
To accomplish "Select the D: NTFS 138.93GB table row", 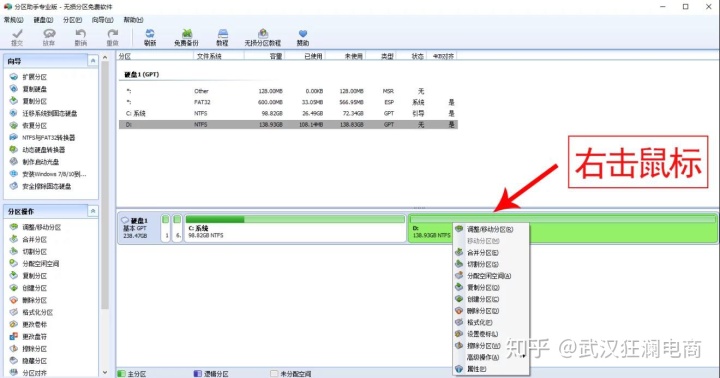I will (x=288, y=124).
